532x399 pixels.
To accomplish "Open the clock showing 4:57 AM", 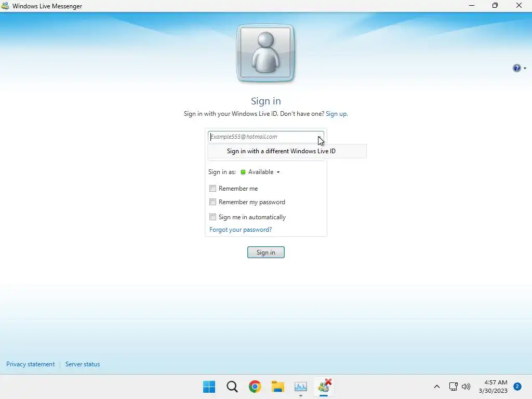I will [493, 387].
